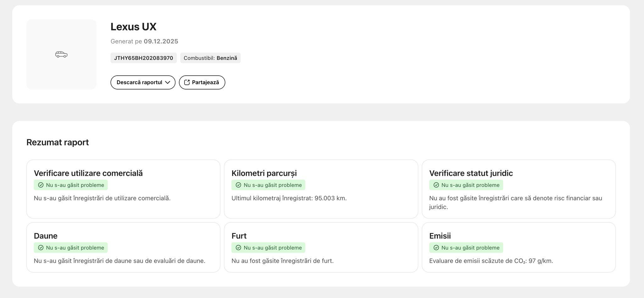
Task: Click the share icon in Partajează button
Action: (x=187, y=82)
